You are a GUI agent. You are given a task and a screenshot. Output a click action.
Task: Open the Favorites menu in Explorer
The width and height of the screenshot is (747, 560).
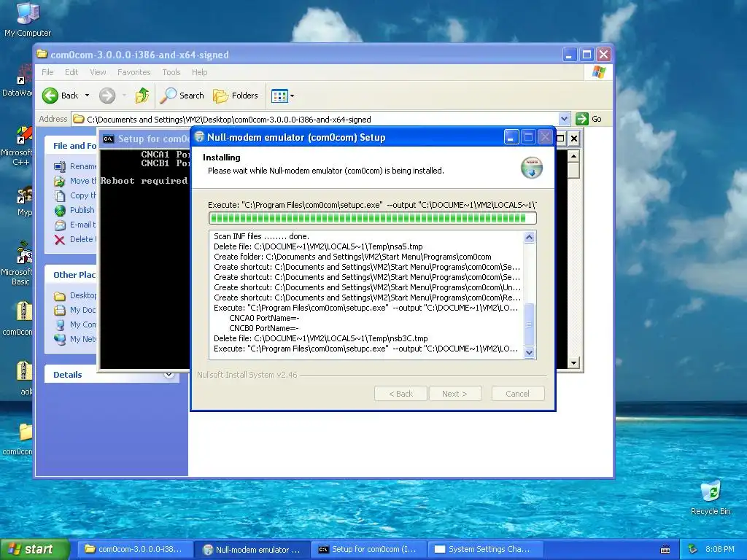[x=134, y=72]
